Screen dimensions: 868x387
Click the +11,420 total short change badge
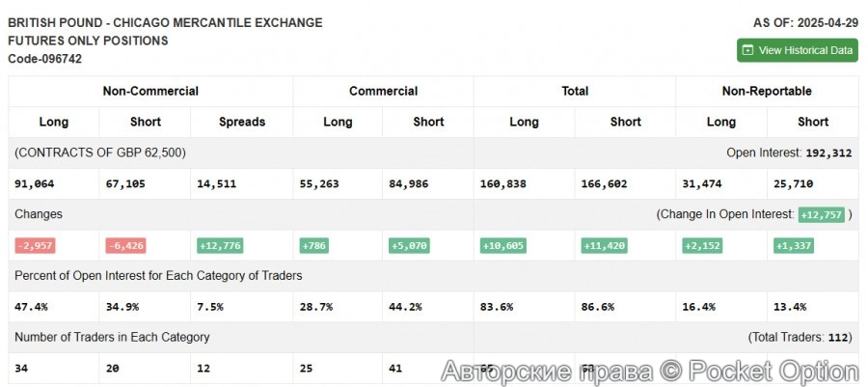605,246
